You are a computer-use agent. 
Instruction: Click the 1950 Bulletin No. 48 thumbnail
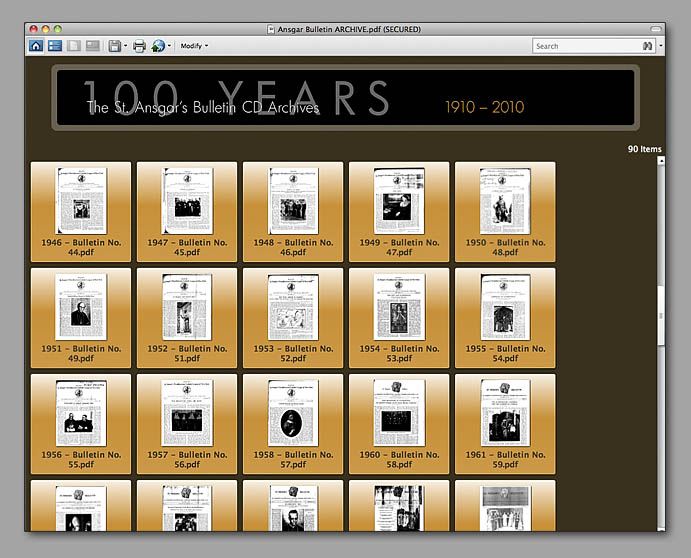pyautogui.click(x=505, y=201)
